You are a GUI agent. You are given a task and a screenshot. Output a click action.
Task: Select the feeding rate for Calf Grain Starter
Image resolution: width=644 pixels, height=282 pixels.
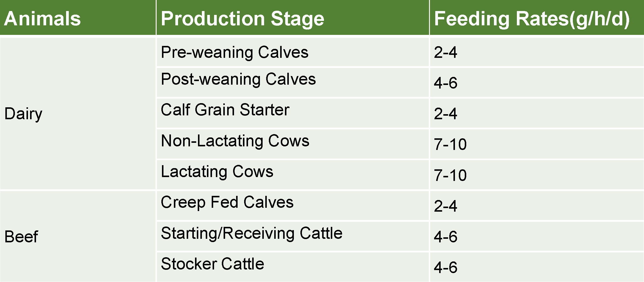coord(537,113)
